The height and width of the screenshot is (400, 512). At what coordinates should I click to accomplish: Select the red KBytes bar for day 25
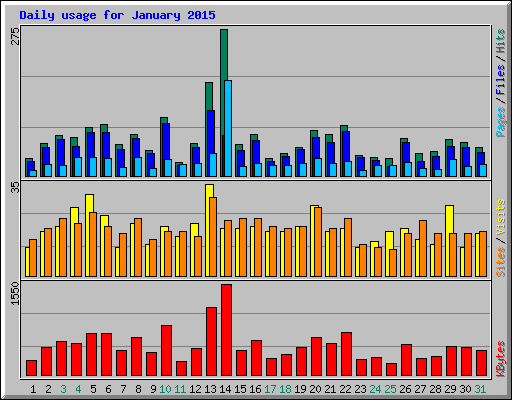pos(391,369)
